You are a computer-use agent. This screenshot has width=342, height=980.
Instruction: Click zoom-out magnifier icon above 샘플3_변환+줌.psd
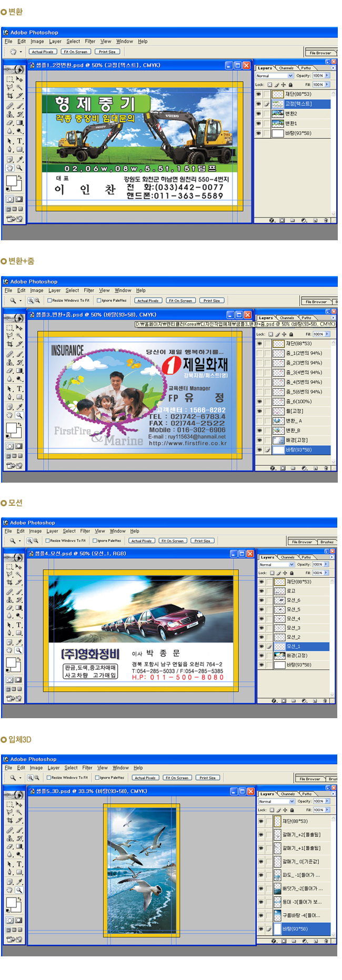[x=37, y=301]
